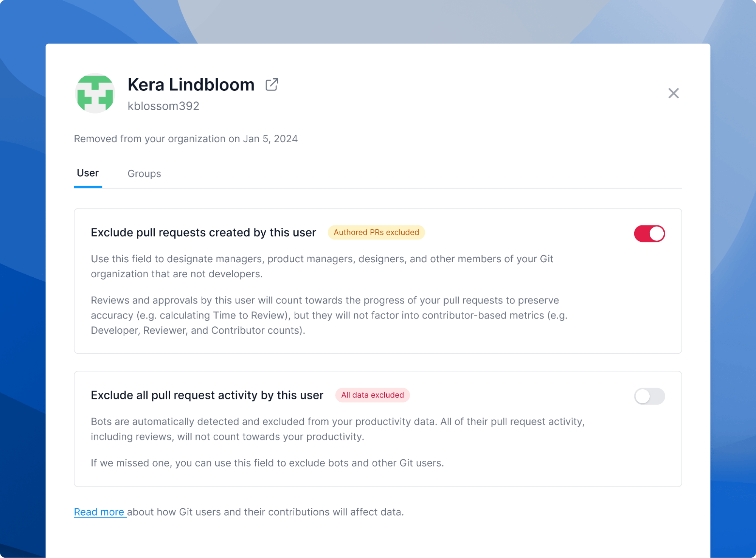Select the User tab
Viewport: 756px width, 558px height.
tap(87, 173)
